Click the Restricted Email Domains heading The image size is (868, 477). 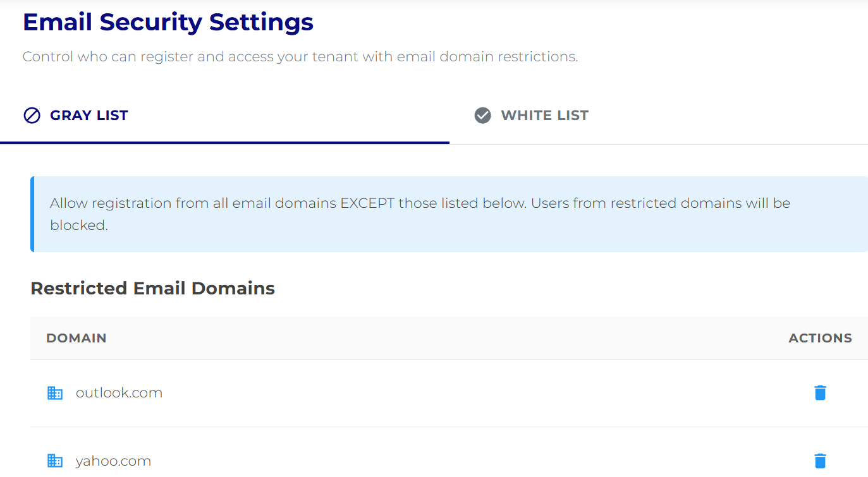152,288
